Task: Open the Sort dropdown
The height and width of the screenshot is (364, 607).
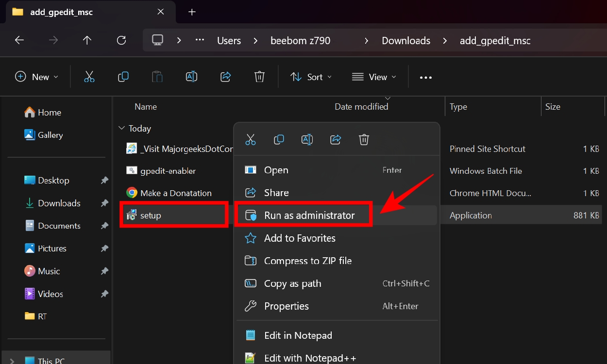Action: [311, 77]
